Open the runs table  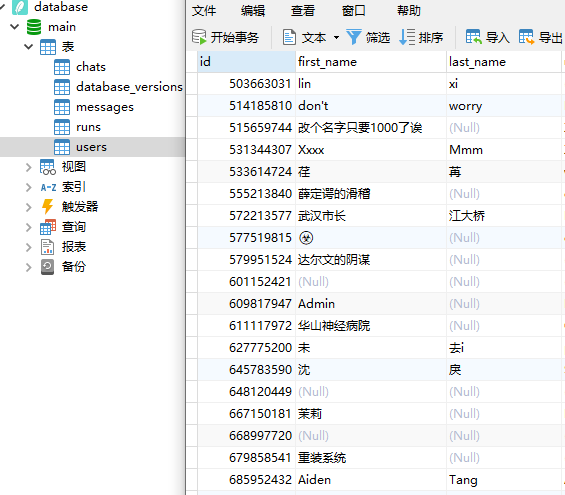tap(88, 127)
